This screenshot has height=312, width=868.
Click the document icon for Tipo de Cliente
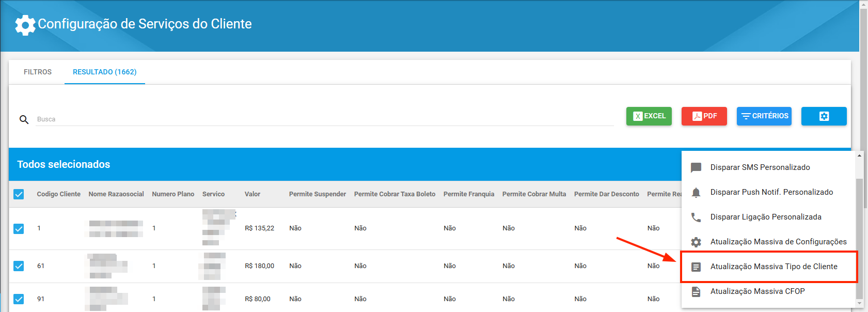[x=696, y=267]
